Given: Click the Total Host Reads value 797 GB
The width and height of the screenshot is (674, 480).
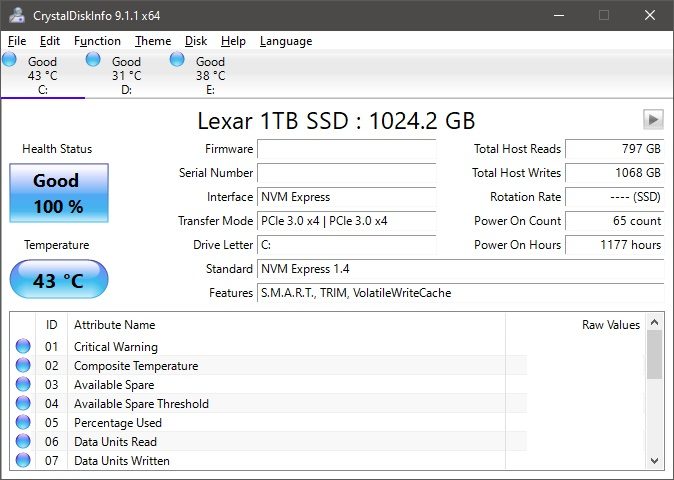Looking at the screenshot, I should click(x=615, y=149).
